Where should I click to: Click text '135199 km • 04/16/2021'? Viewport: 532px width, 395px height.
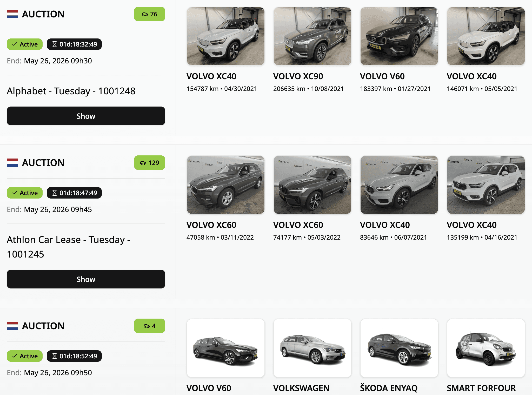point(482,238)
